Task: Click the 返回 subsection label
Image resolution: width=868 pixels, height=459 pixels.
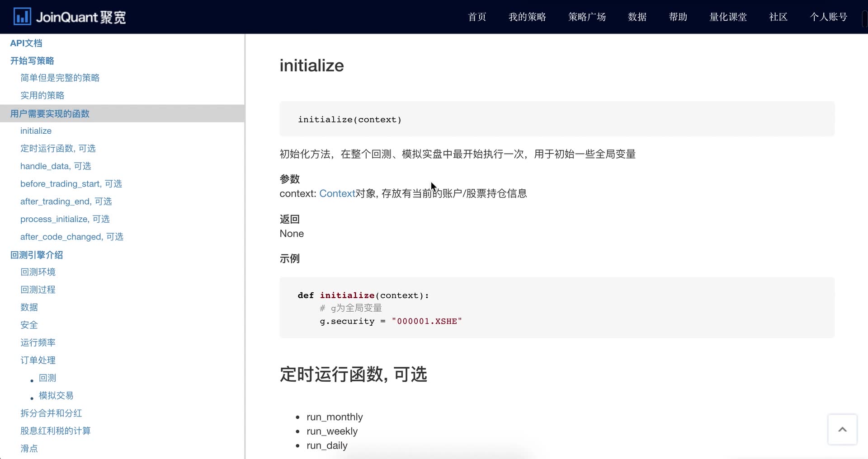Action: click(x=289, y=219)
